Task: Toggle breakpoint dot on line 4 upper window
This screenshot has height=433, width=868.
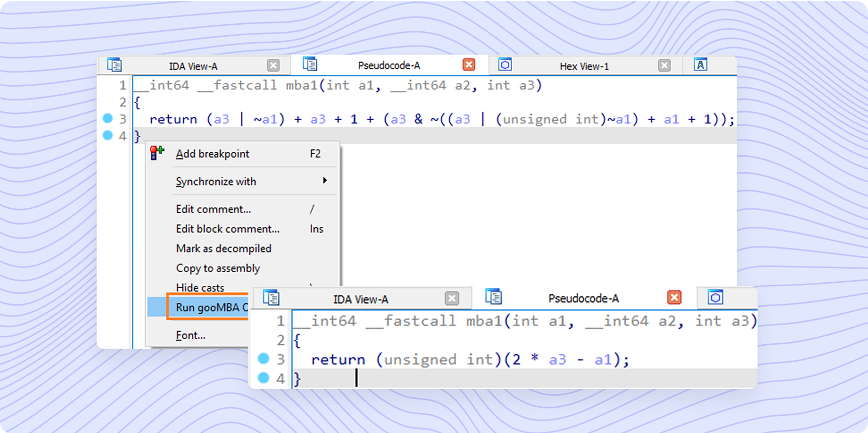Action: [108, 135]
